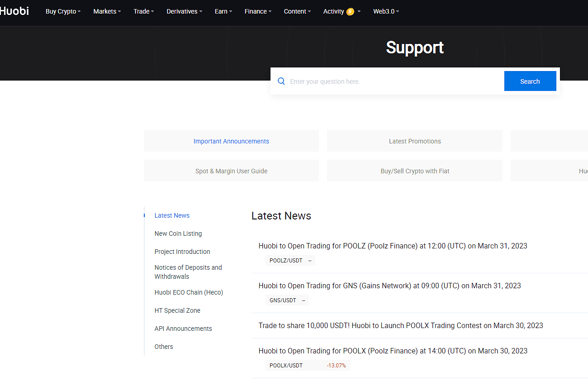Open the Markets menu
Viewport: 588px width, 381px height.
pyautogui.click(x=105, y=11)
